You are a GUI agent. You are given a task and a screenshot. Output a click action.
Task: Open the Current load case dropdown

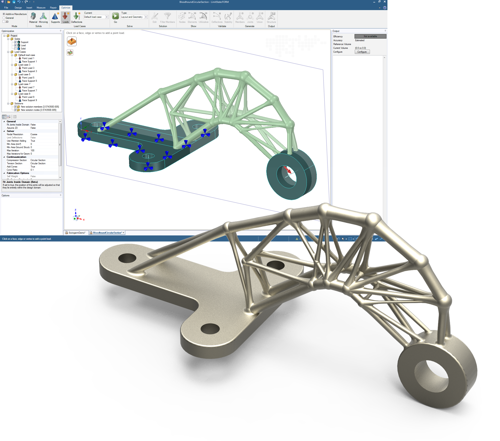click(96, 17)
